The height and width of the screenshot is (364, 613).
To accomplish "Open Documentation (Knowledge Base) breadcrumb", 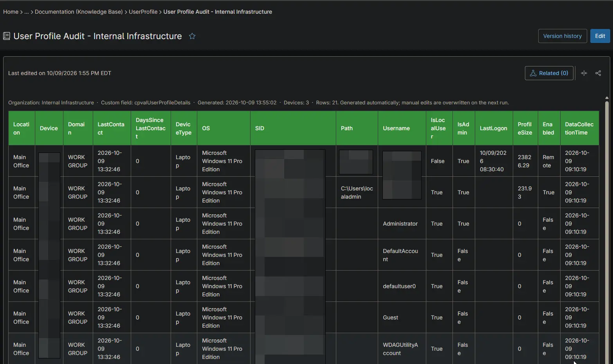I will pyautogui.click(x=79, y=12).
